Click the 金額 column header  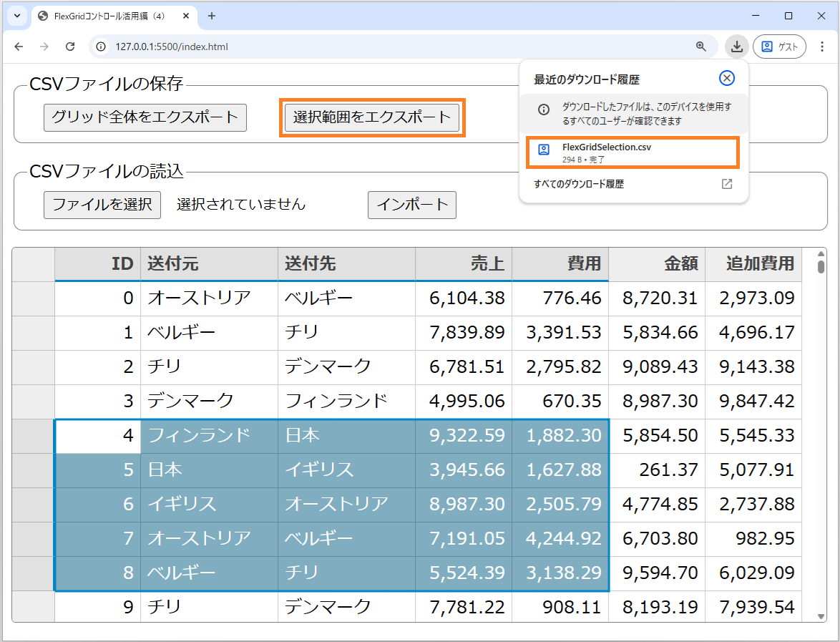pyautogui.click(x=657, y=263)
